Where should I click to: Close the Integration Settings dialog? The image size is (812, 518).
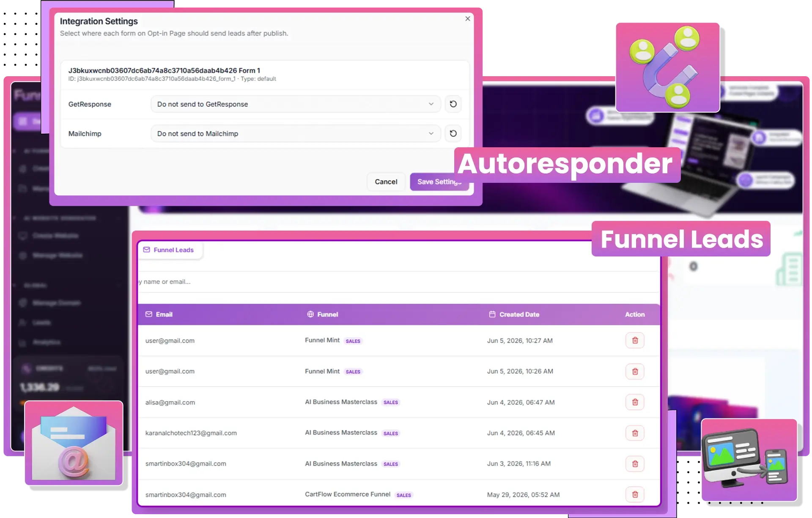(468, 19)
